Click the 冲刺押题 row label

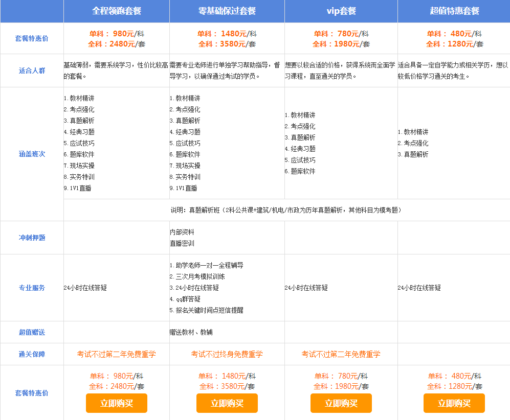(x=32, y=238)
